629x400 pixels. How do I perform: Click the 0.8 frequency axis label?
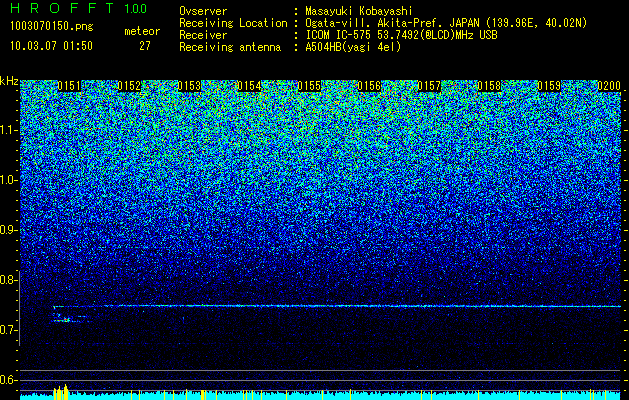pyautogui.click(x=8, y=280)
